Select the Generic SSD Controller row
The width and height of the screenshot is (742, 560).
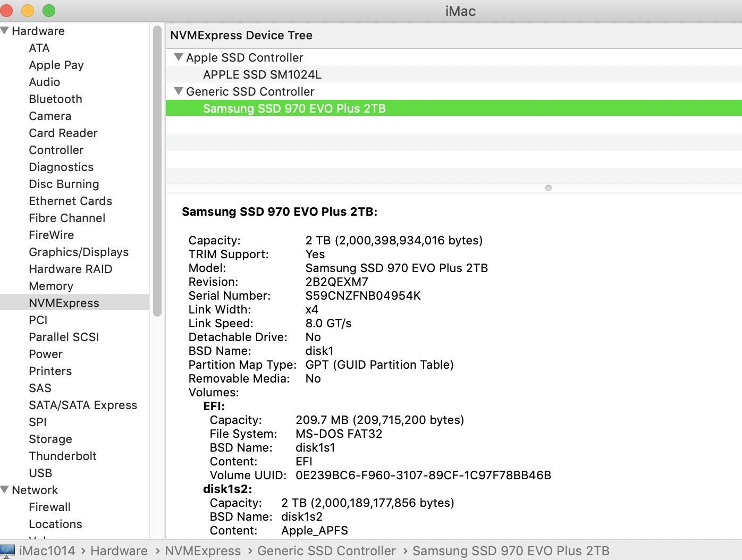point(454,91)
